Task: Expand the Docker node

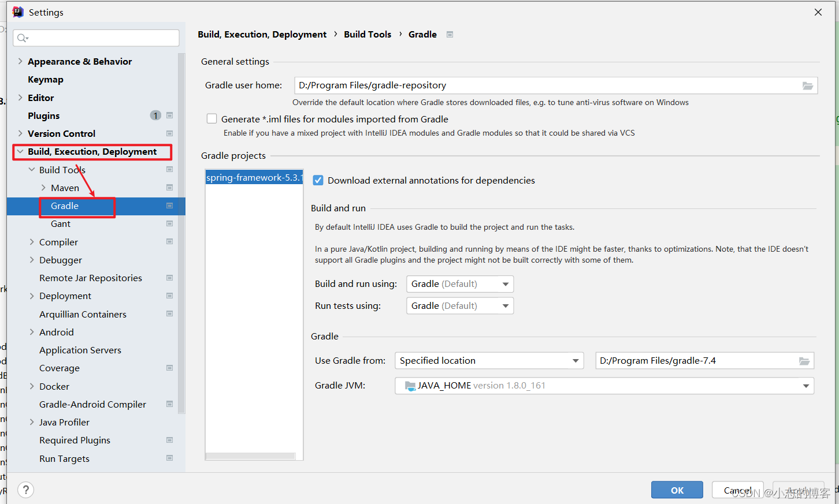Action: pos(32,386)
